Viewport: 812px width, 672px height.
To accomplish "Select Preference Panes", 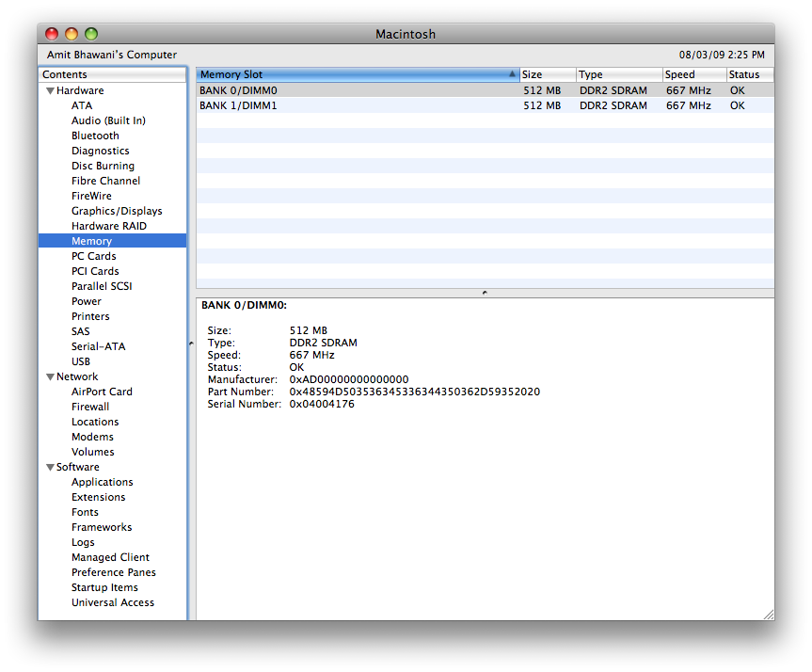I will (x=114, y=572).
